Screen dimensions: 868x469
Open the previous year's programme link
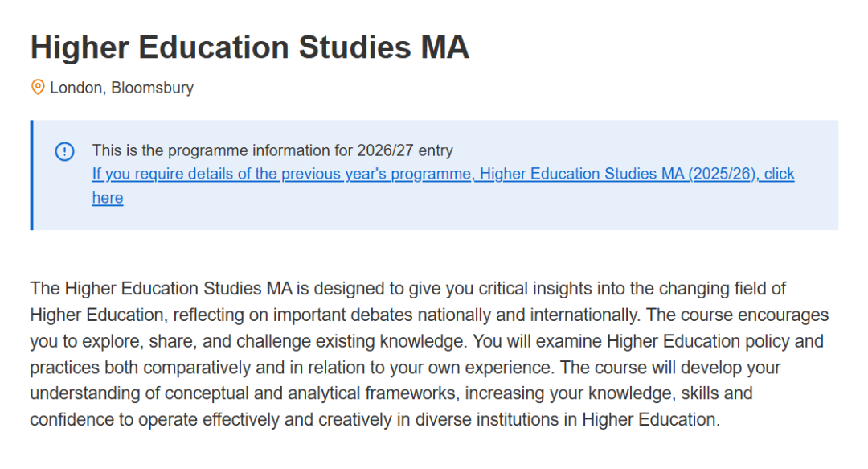tap(281, 175)
